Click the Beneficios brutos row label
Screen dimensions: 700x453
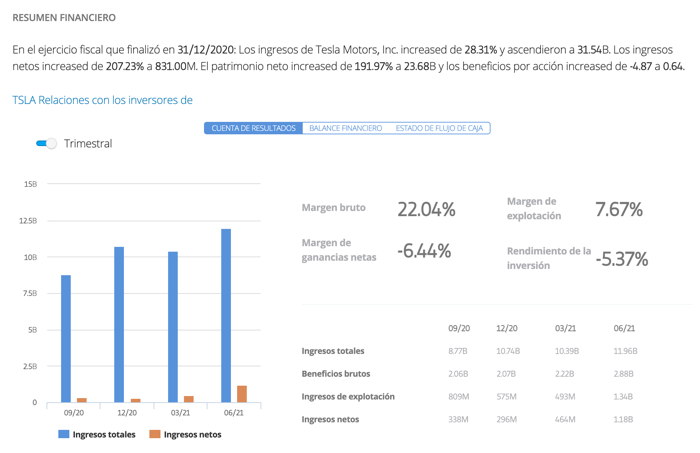point(336,374)
